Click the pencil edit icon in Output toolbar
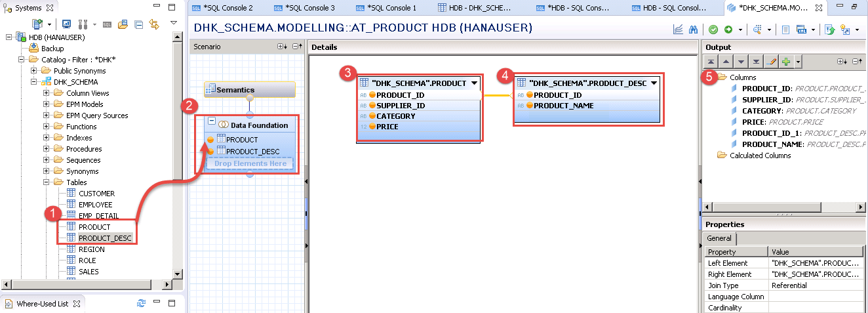Image resolution: width=868 pixels, height=313 pixels. 772,61
